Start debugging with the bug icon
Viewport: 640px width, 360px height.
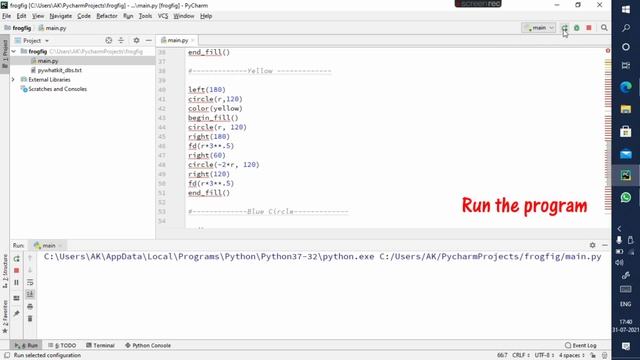pyautogui.click(x=577, y=28)
